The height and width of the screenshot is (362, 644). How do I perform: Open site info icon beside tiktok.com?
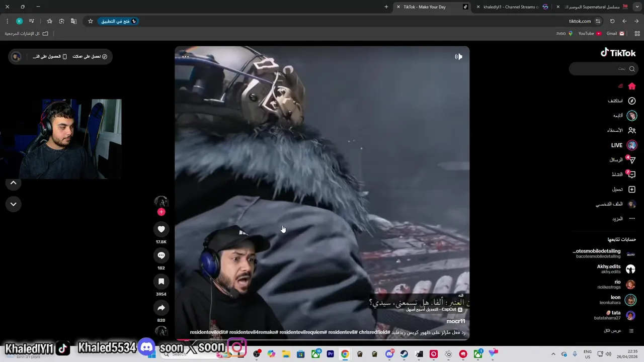(598, 21)
